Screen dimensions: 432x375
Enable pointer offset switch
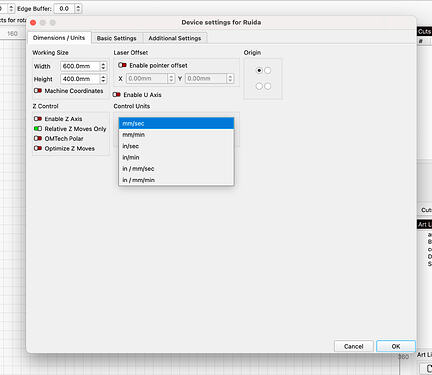122,65
